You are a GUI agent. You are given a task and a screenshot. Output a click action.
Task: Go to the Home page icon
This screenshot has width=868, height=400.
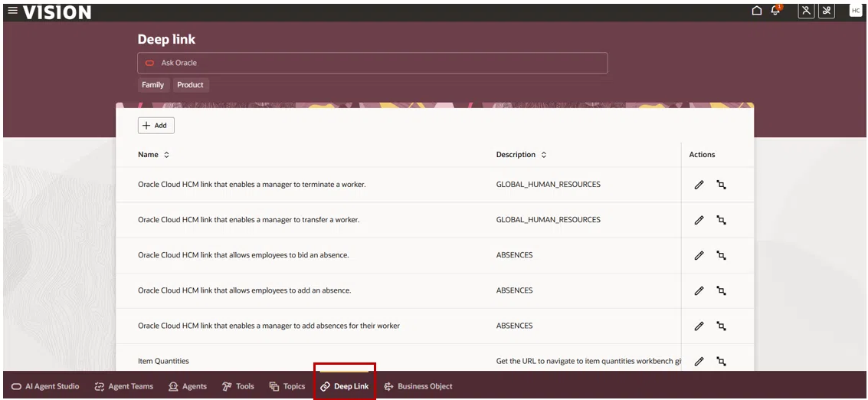coord(757,11)
